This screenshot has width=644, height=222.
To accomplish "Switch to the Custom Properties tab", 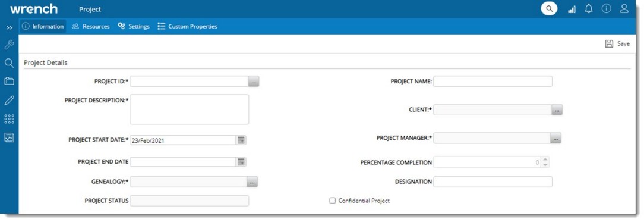I will [x=188, y=26].
